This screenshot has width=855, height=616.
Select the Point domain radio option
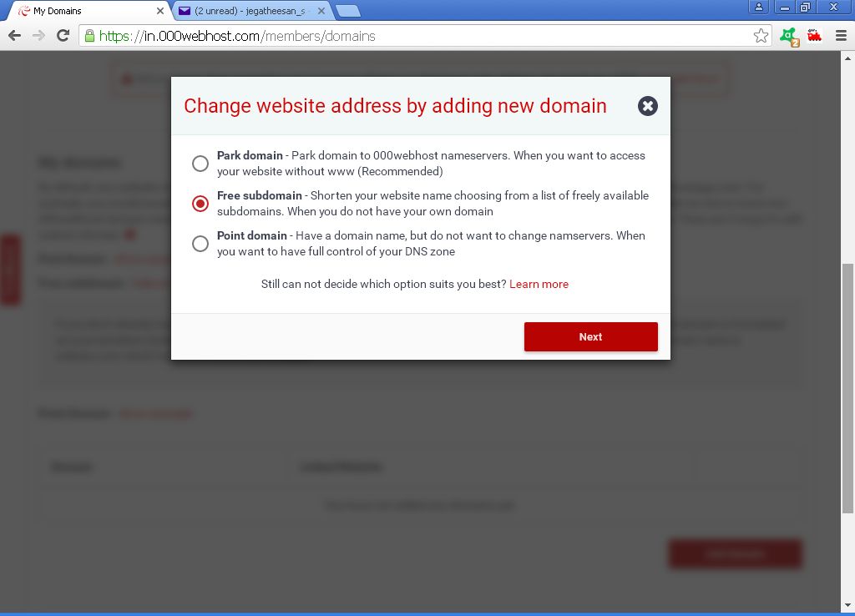tap(200, 243)
